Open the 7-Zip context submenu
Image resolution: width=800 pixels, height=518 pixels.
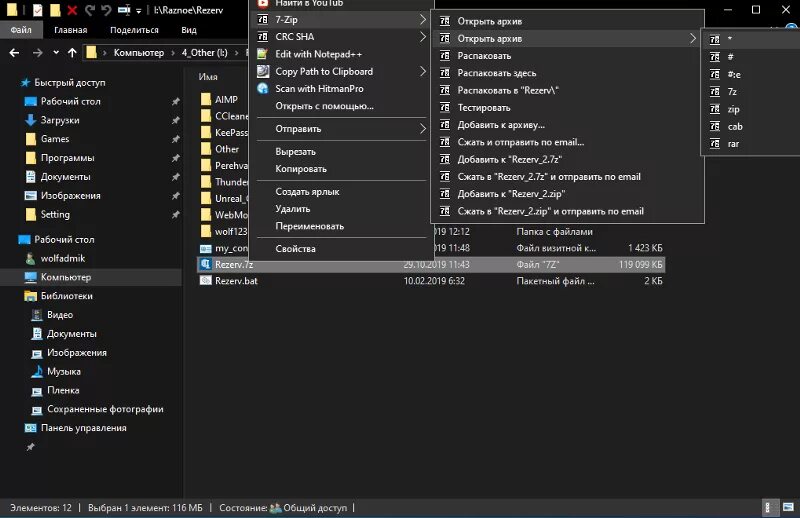click(x=340, y=20)
